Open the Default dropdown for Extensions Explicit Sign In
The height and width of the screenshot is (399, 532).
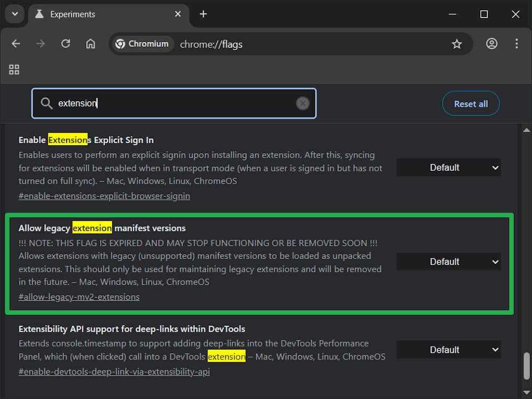click(448, 167)
